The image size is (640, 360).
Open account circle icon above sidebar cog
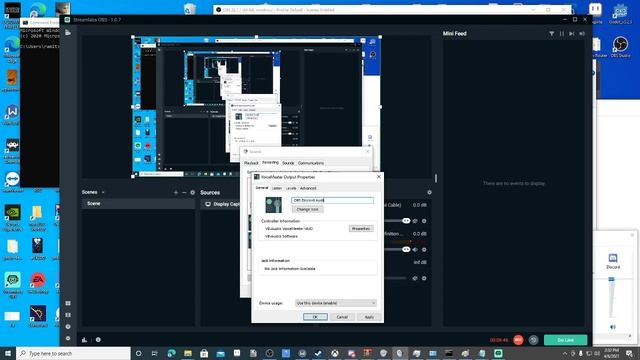(68, 327)
